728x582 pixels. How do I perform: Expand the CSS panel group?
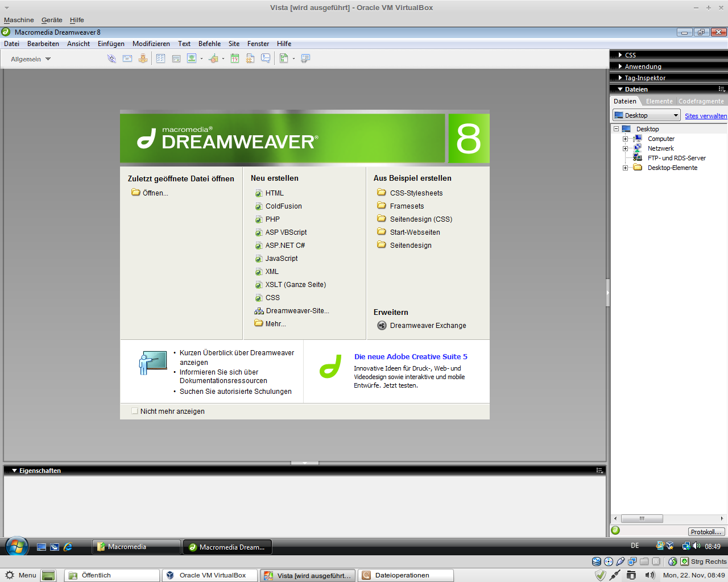(620, 55)
